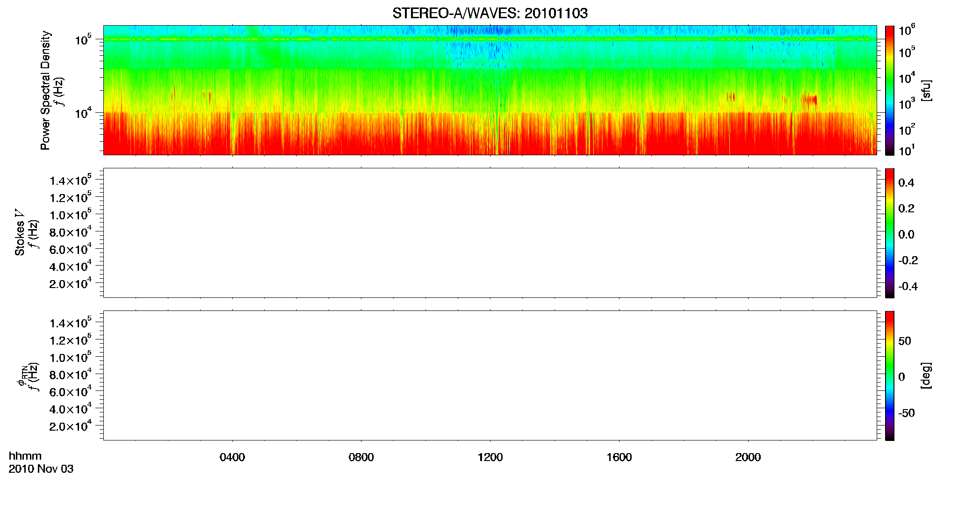Click the 0.4 tick on Stokes color bar
The image size is (980, 505).
pos(906,183)
